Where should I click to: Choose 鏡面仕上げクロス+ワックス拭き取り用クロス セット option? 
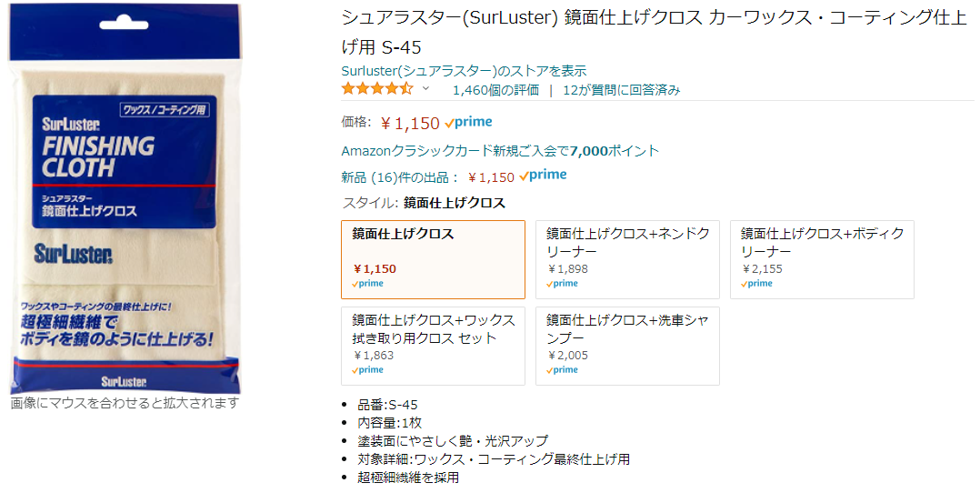(433, 346)
